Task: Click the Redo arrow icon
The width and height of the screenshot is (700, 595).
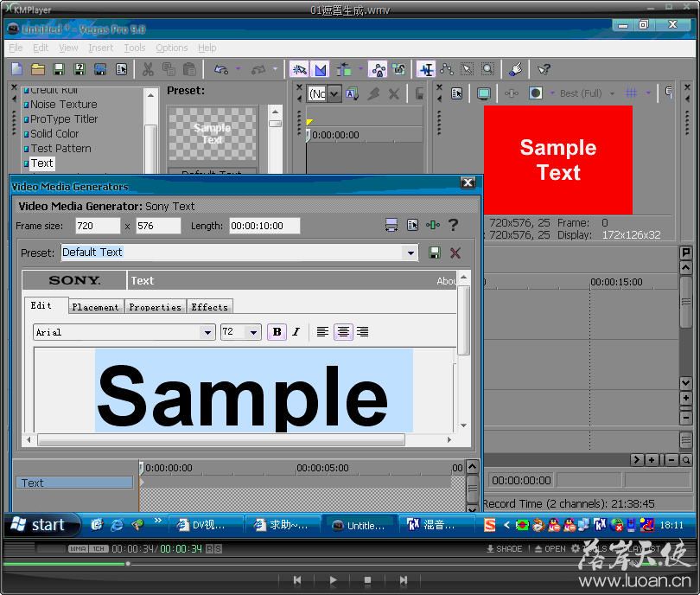Action: (x=258, y=69)
